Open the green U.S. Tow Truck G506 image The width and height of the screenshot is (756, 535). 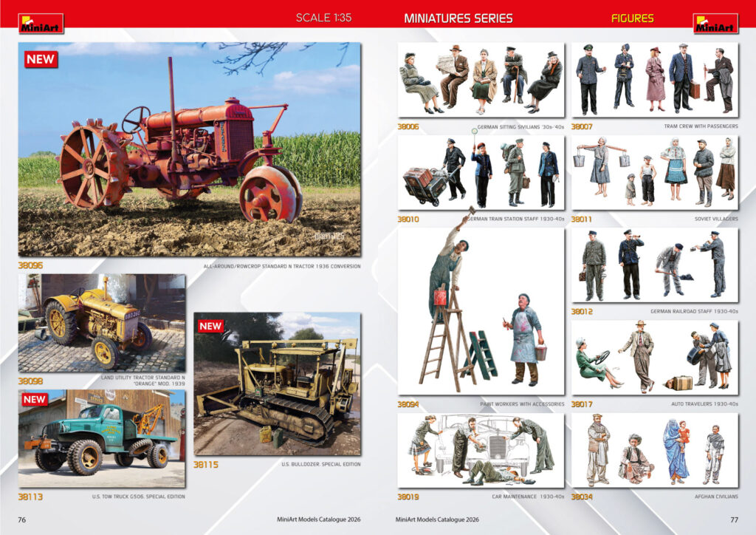click(102, 439)
